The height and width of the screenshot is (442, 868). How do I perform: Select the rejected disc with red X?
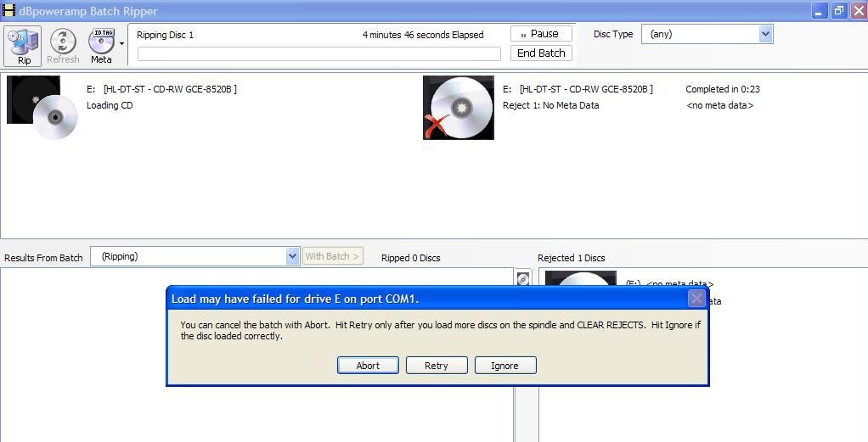pyautogui.click(x=458, y=108)
